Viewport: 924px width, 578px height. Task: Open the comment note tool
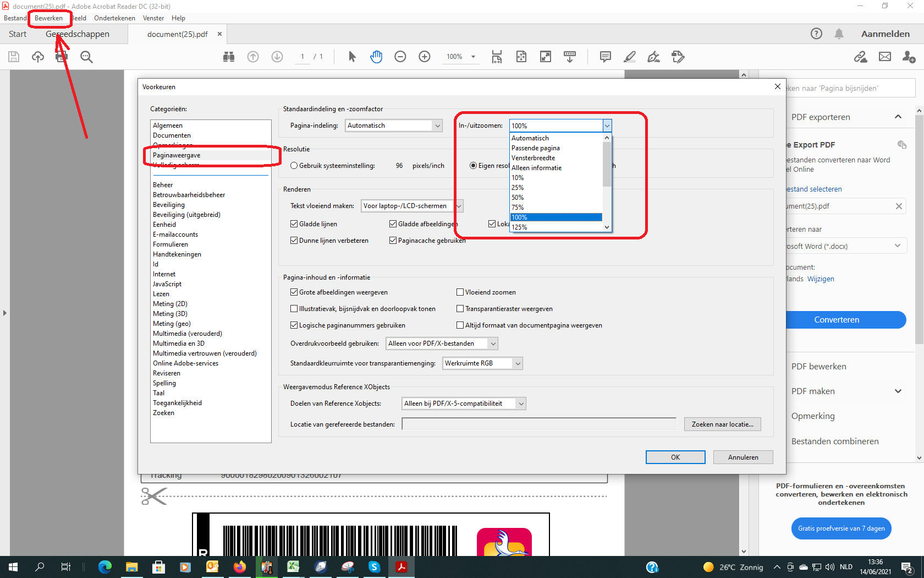pos(605,57)
